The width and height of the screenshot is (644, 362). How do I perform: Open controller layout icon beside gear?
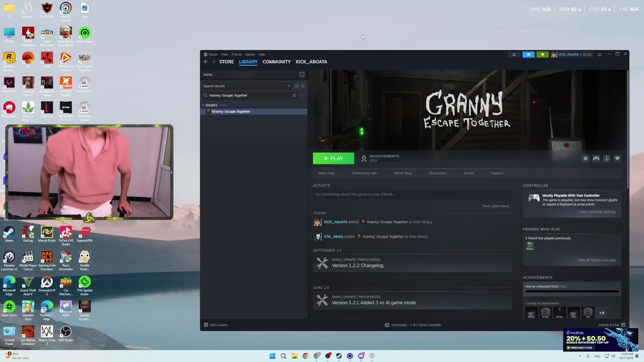coord(596,158)
